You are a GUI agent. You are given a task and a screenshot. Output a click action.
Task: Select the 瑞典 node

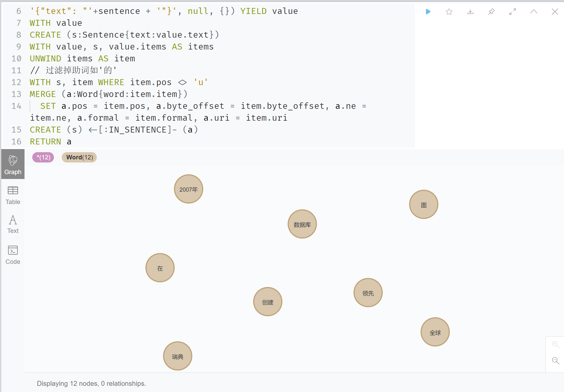click(x=177, y=356)
